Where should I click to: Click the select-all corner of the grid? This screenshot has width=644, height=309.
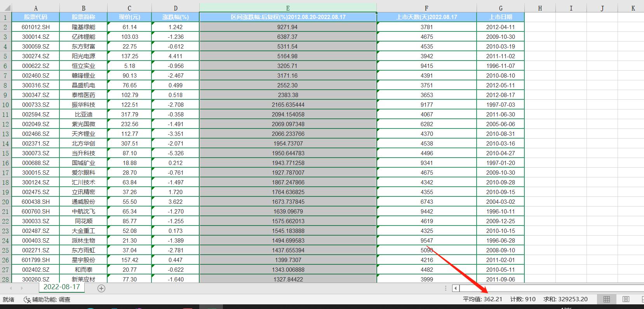pos(5,8)
